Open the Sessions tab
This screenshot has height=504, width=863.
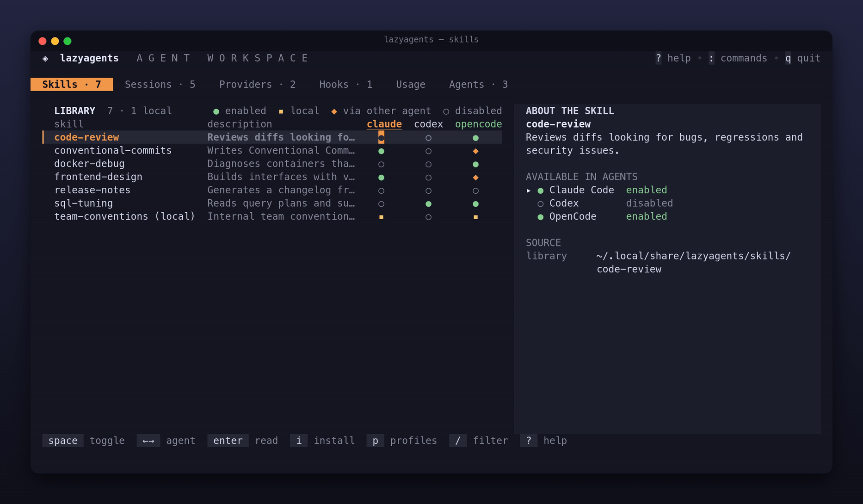click(160, 85)
